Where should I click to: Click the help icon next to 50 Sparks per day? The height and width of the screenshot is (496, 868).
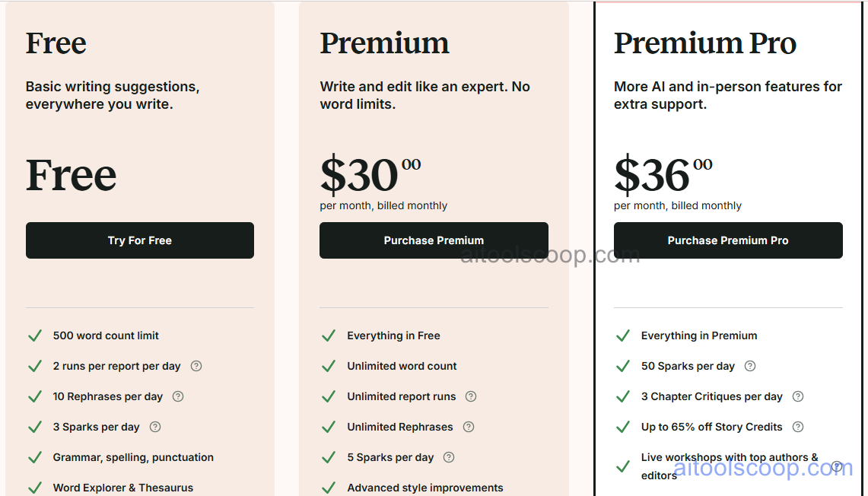point(750,366)
